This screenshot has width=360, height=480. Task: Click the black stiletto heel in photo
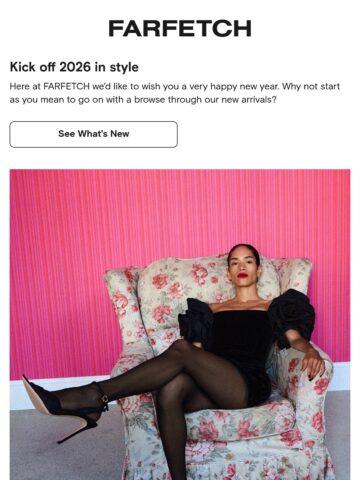(x=62, y=407)
